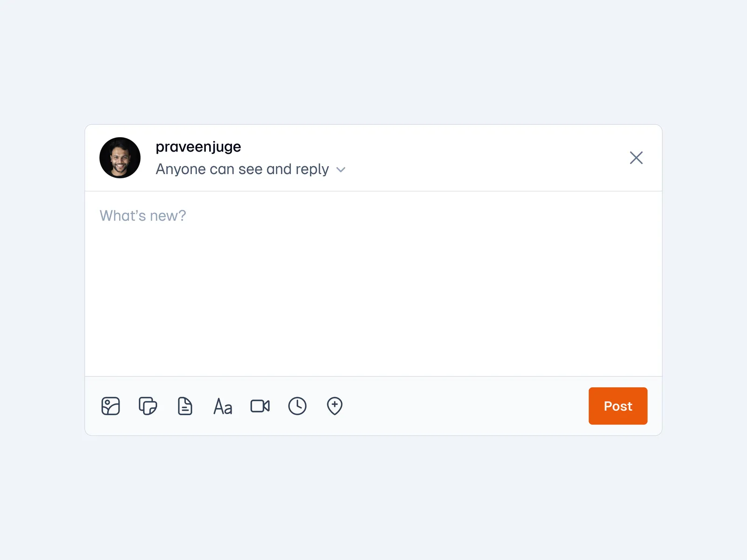This screenshot has width=747, height=560.
Task: Click the bottom area of the text box
Action: (373, 359)
